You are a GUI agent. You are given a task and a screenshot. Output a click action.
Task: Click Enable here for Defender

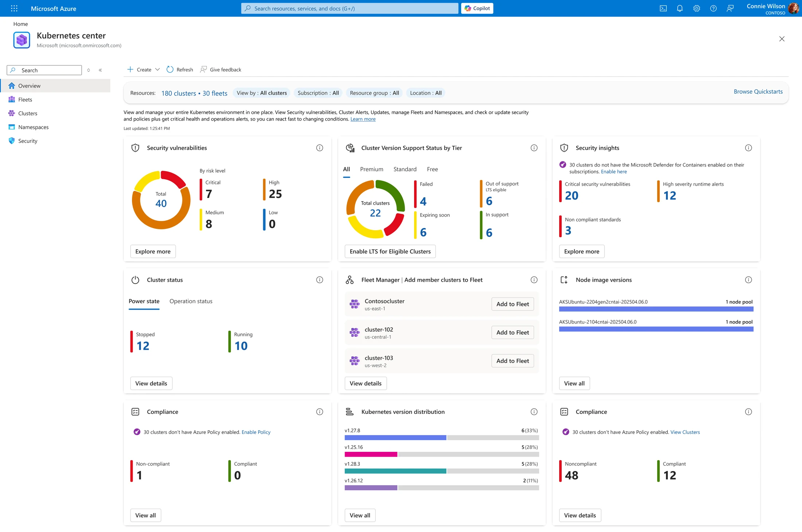614,172
